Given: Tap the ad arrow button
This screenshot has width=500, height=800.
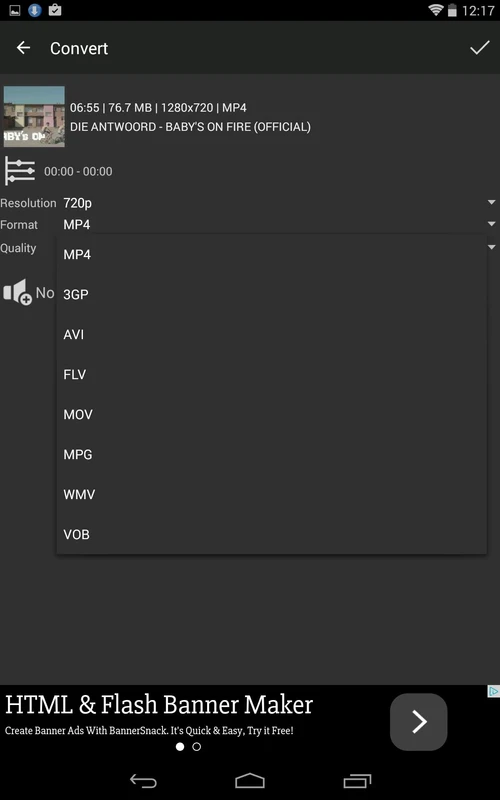Looking at the screenshot, I should (419, 722).
